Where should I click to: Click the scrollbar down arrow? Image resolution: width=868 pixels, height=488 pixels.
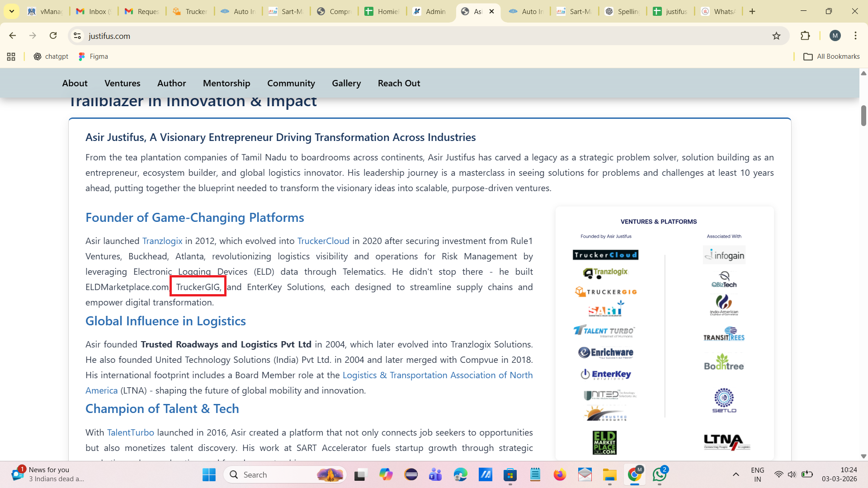click(x=863, y=456)
